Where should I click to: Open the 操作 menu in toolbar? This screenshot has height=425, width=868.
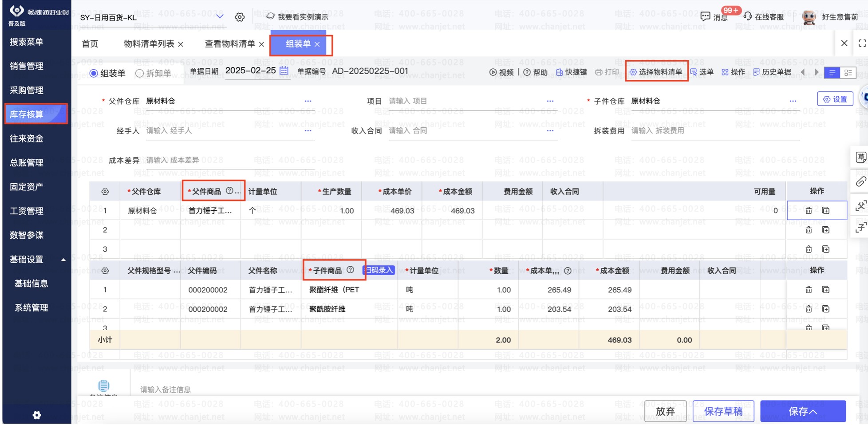coord(734,72)
